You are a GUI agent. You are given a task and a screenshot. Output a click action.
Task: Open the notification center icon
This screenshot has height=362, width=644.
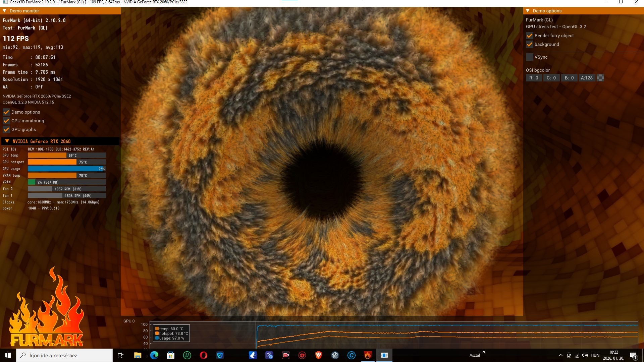point(633,355)
